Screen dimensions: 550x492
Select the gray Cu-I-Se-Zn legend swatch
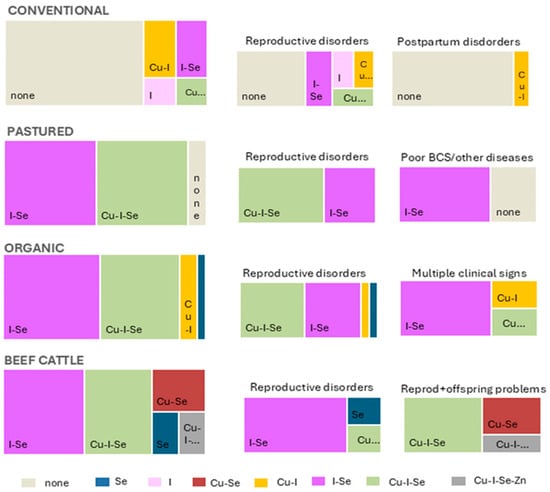pos(458,481)
